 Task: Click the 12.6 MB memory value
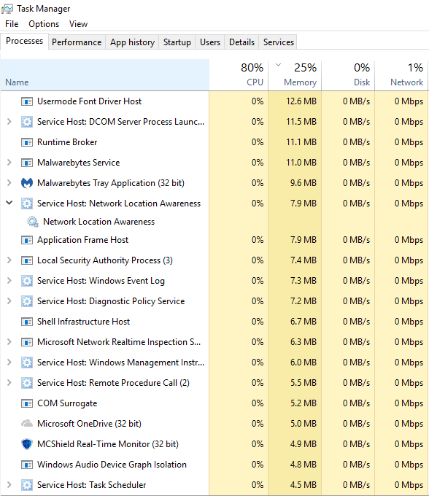point(301,101)
